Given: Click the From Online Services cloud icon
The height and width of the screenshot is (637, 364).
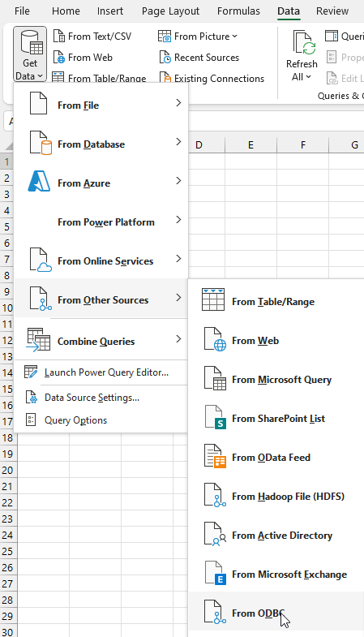Looking at the screenshot, I should [41, 260].
